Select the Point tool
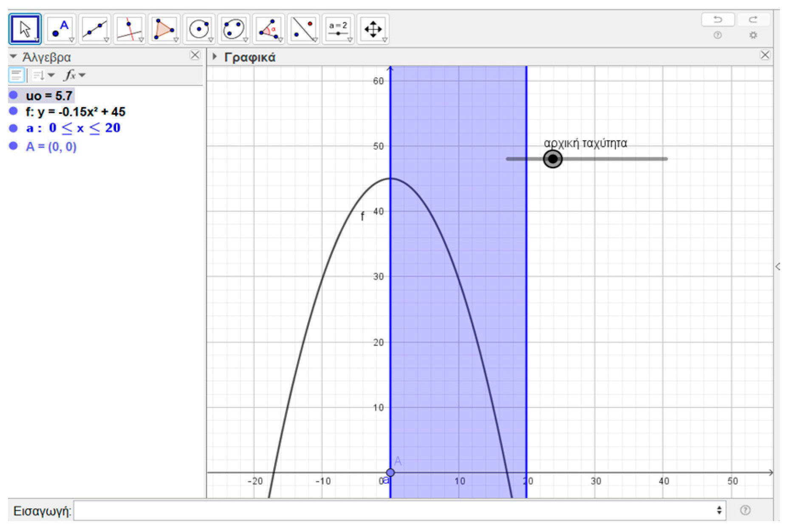This screenshot has width=786, height=532. coord(60,29)
